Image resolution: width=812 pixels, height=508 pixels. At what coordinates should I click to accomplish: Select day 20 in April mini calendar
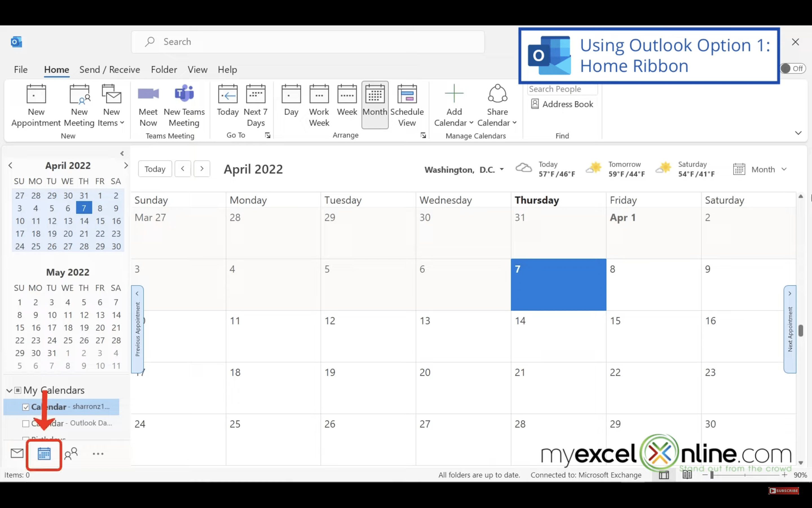68,233
